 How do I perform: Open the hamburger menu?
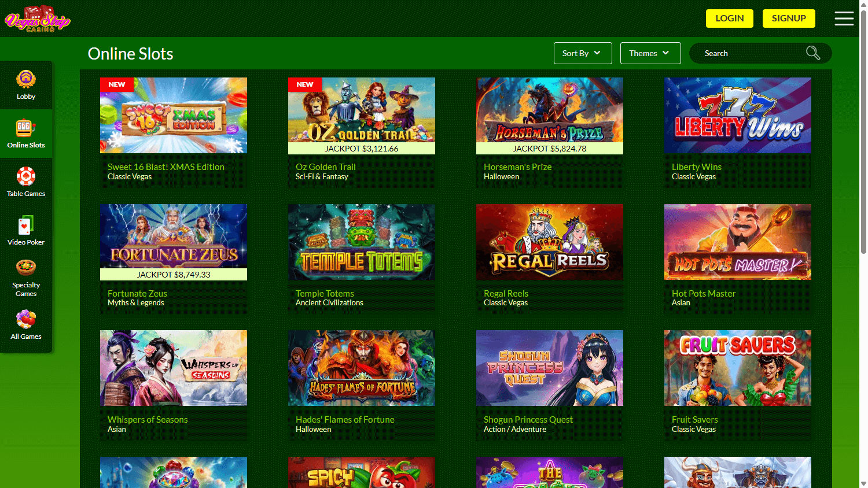[x=844, y=18]
